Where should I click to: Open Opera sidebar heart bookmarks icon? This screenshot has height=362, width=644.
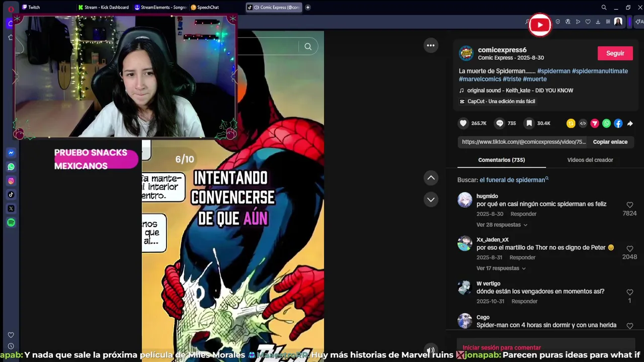pyautogui.click(x=11, y=335)
